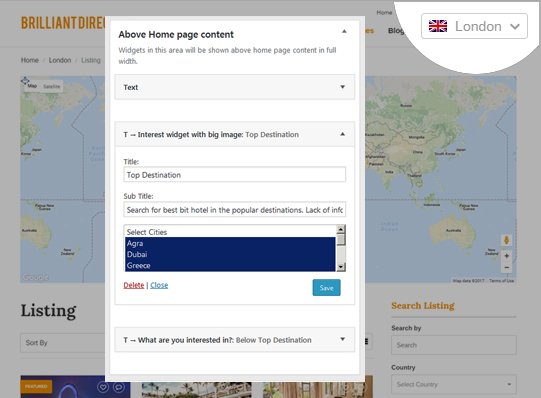The image size is (541, 398).
Task: Save the widget settings
Action: [x=326, y=288]
